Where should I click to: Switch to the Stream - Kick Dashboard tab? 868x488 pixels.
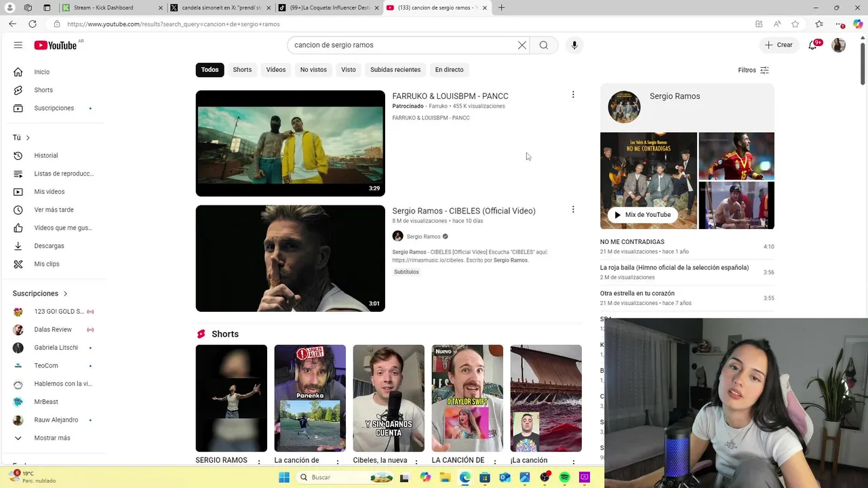coord(112,7)
